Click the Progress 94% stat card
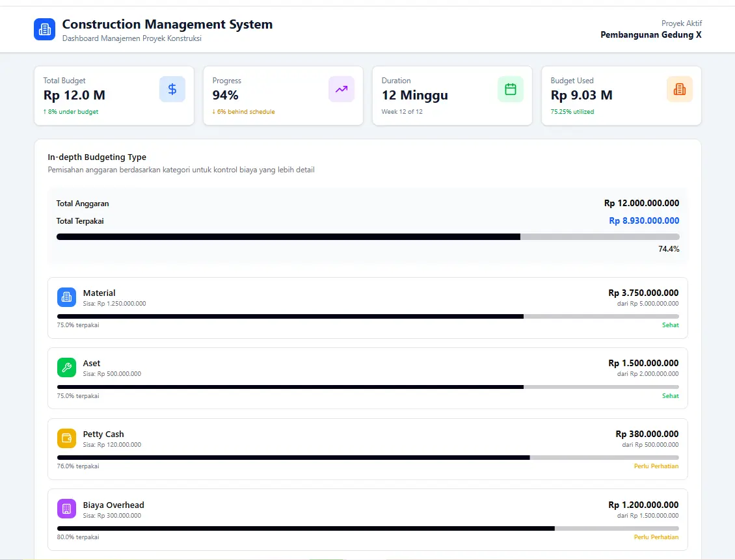 pyautogui.click(x=283, y=95)
